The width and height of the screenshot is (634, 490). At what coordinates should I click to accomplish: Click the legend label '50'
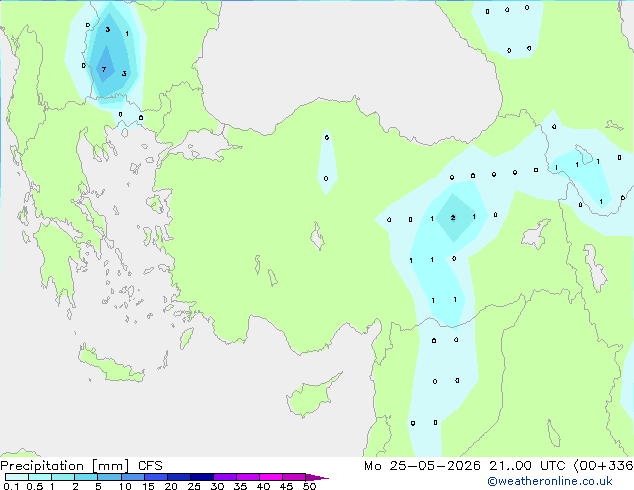tap(309, 486)
